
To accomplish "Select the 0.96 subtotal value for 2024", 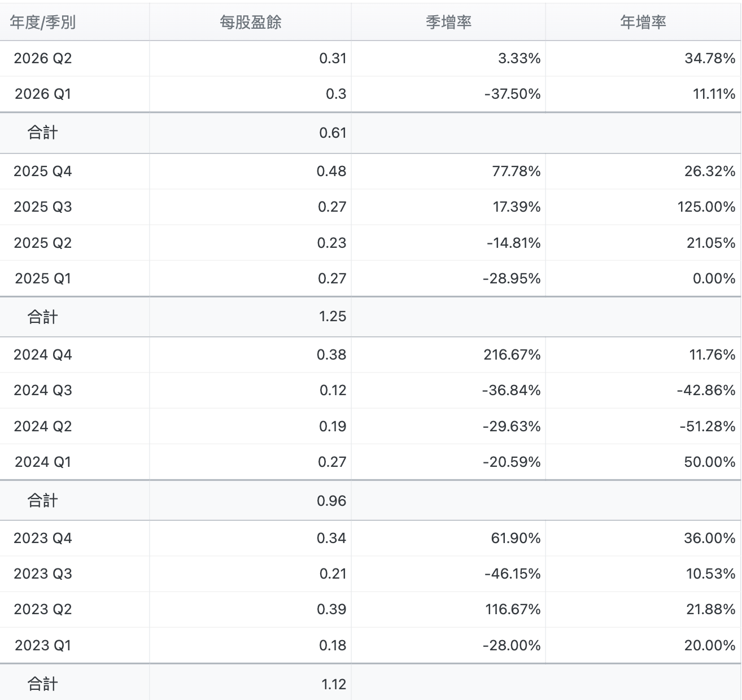I will click(x=331, y=501).
